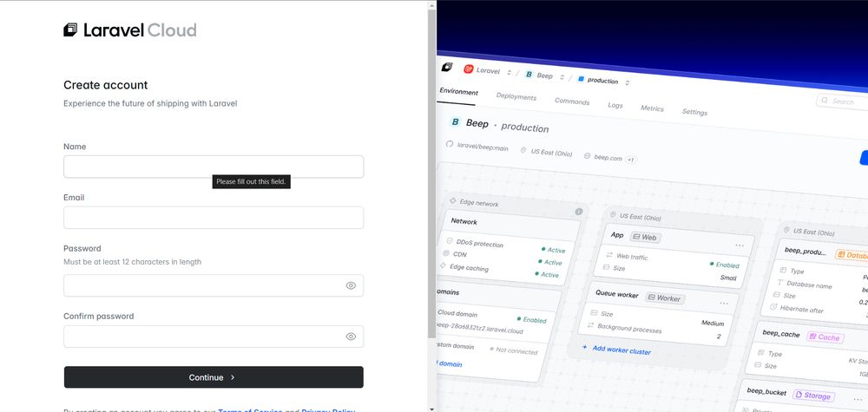Open the App card three-dot menu
868x412 pixels.
coord(740,245)
